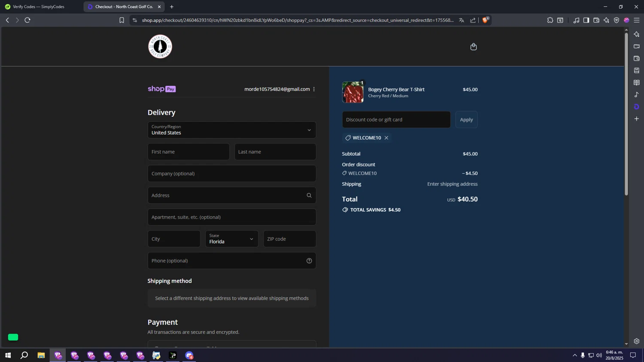Click into the Address field
Image resolution: width=644 pixels, height=362 pixels.
click(232, 196)
